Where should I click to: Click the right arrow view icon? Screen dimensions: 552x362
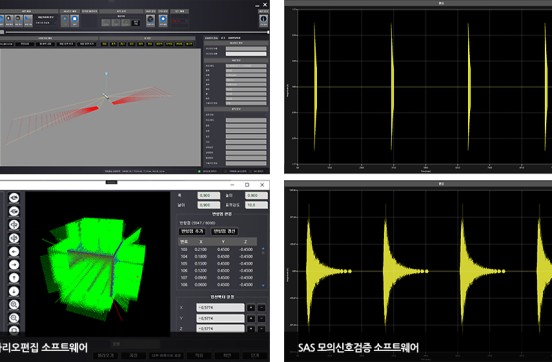[14, 264]
